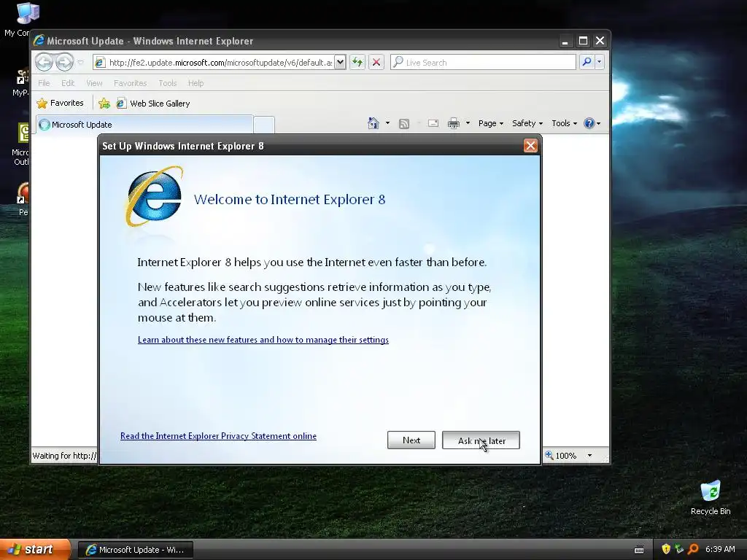
Task: Click the Next button
Action: point(411,440)
